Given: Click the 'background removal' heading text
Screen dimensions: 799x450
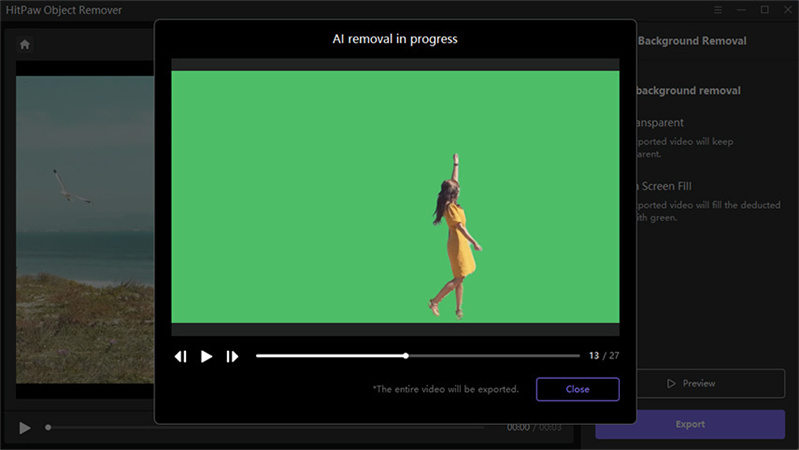Looking at the screenshot, I should tap(688, 91).
